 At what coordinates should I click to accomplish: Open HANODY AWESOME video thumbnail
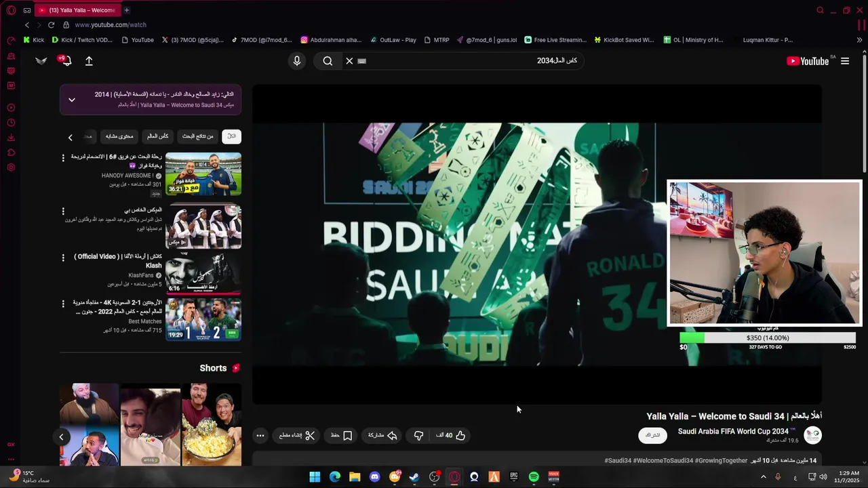point(203,174)
